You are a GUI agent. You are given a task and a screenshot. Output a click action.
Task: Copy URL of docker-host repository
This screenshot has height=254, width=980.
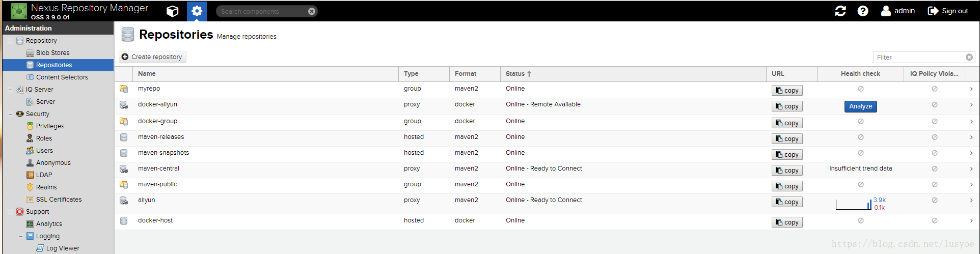787,222
